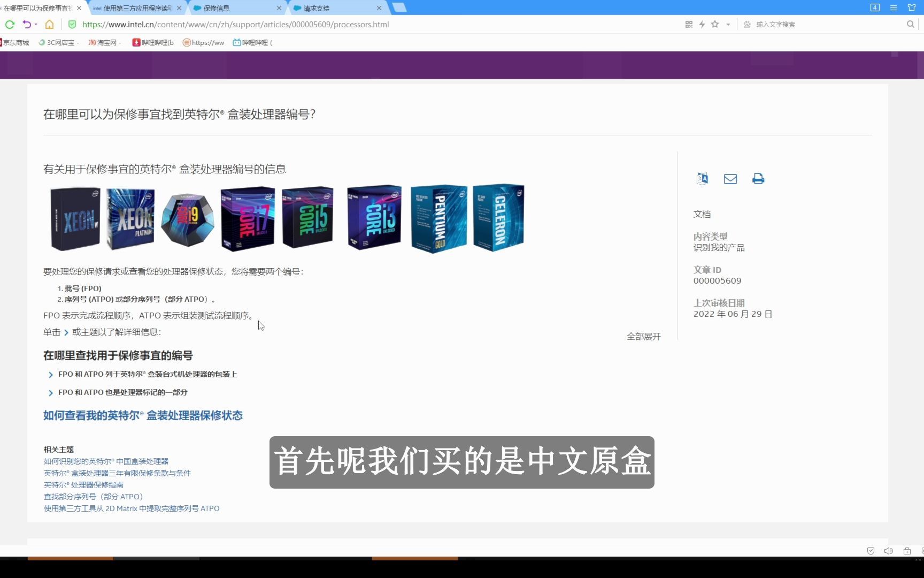Click the refresh page icon

(x=10, y=24)
